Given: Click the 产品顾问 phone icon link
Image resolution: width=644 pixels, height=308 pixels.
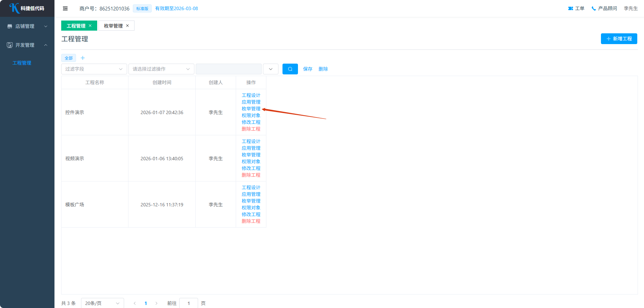Looking at the screenshot, I should 604,8.
